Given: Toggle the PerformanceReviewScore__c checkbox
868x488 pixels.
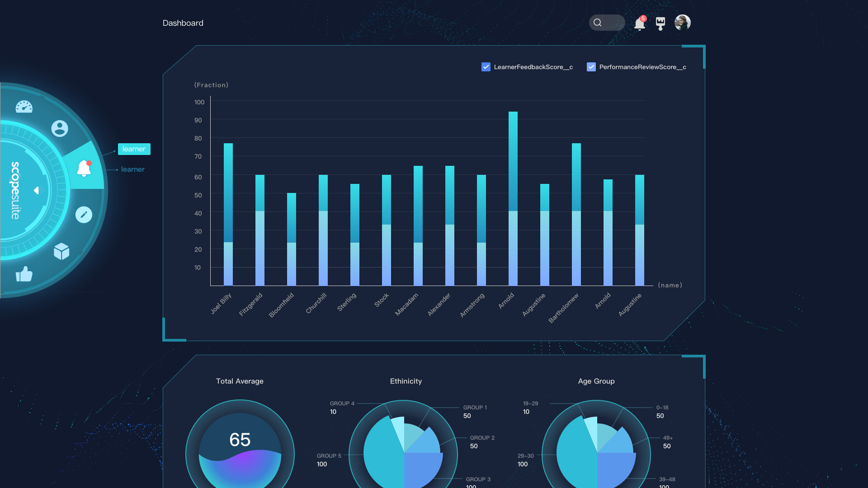Looking at the screenshot, I should tap(591, 67).
